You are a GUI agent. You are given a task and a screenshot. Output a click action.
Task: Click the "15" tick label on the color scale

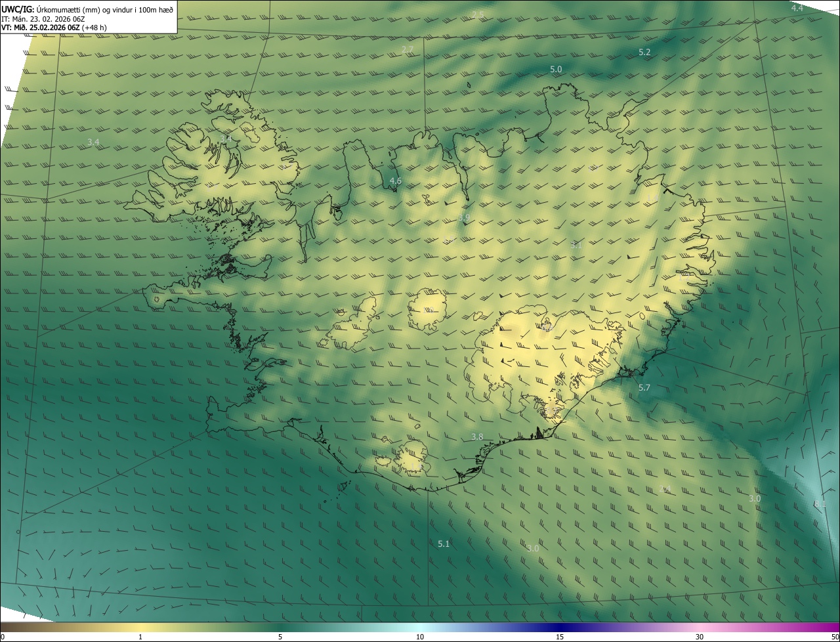tap(560, 637)
